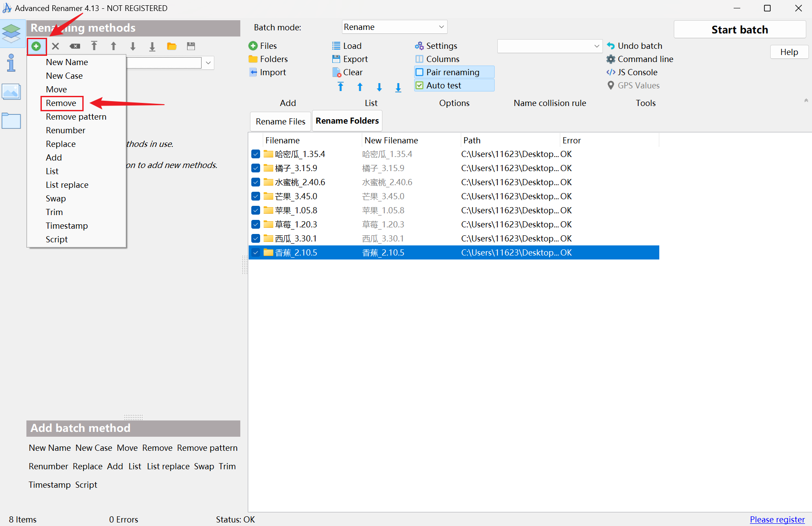This screenshot has width=812, height=526.
Task: Click the Start batch button
Action: [739, 30]
